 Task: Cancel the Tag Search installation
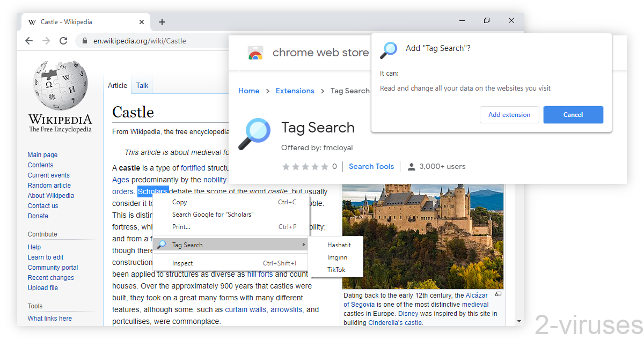click(573, 114)
